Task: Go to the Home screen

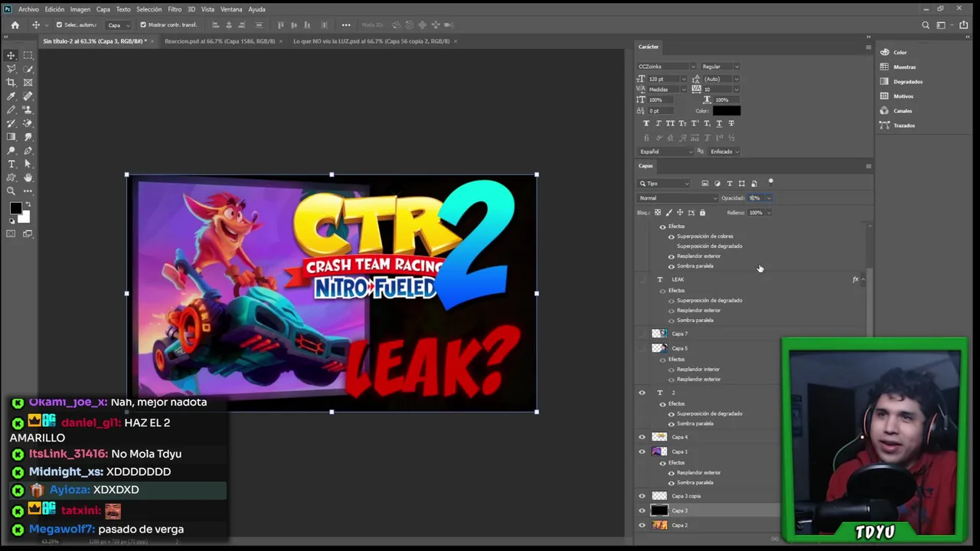Action: 15,24
